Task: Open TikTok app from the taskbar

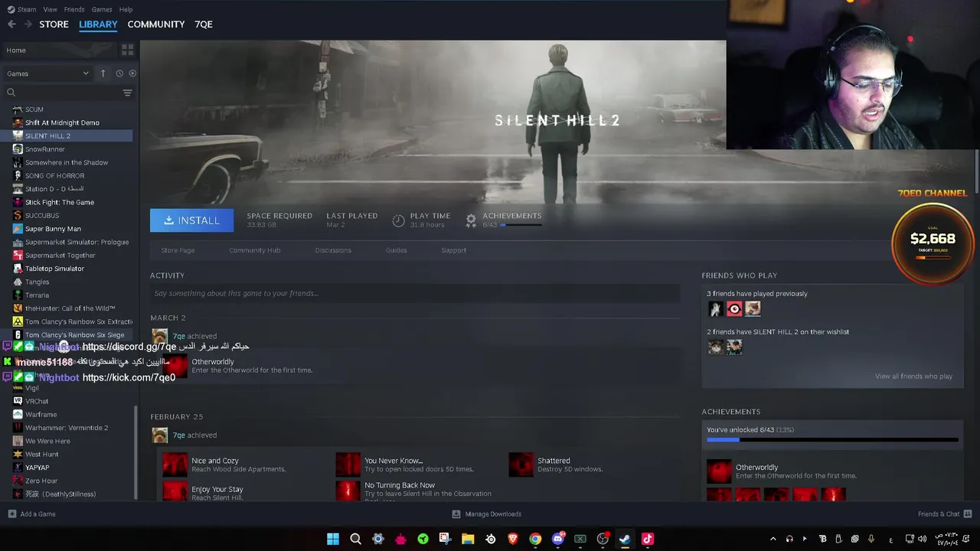Action: 648,539
